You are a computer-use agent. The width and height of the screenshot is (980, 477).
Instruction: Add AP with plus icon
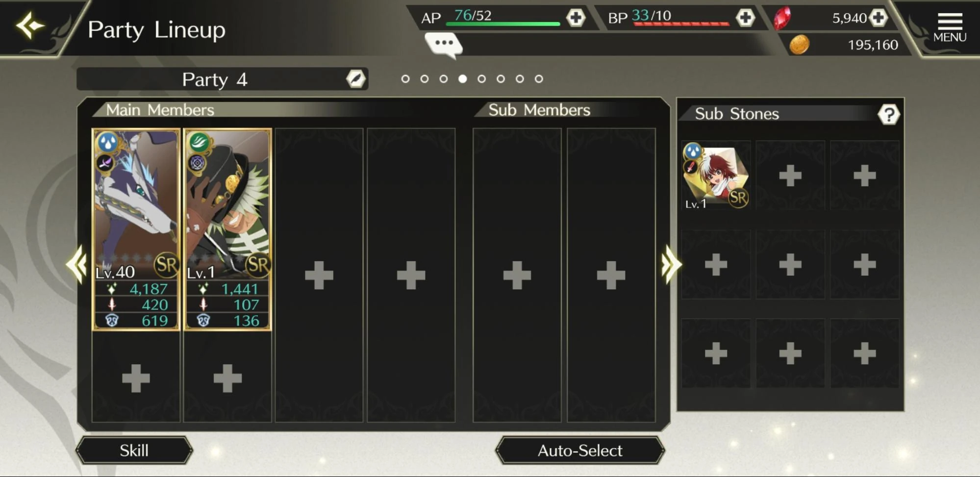coord(576,18)
